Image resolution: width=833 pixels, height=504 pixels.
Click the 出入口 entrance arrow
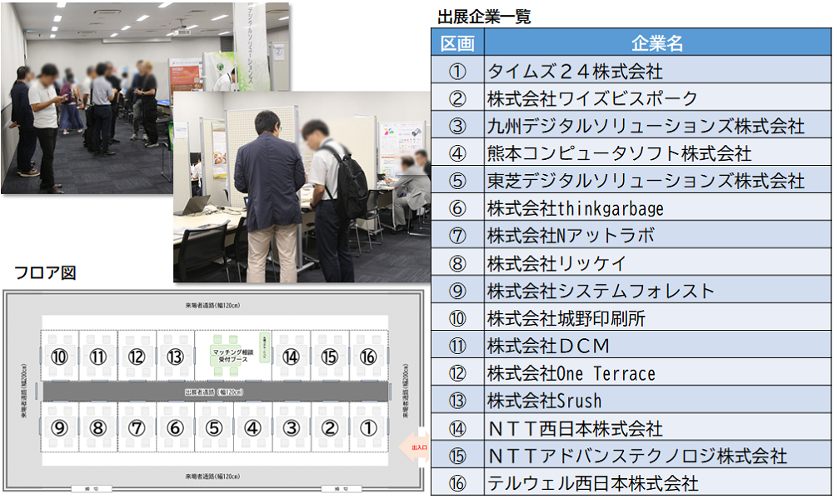click(414, 447)
